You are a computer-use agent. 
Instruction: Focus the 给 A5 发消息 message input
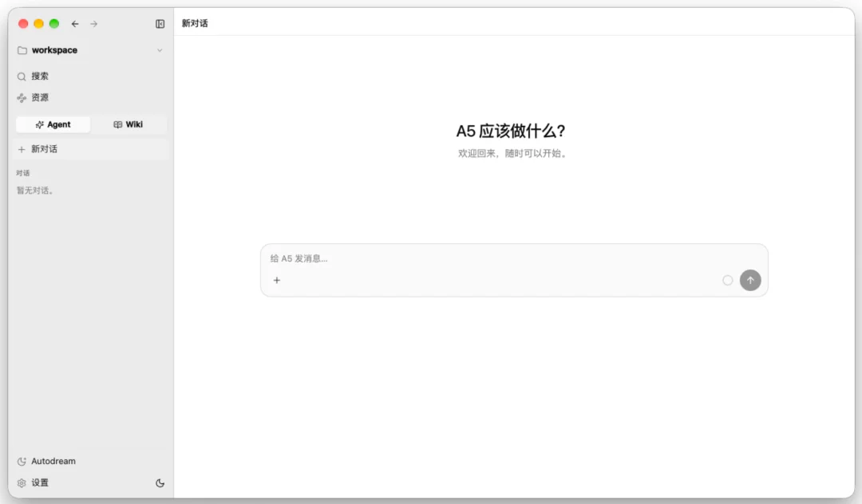(514, 258)
